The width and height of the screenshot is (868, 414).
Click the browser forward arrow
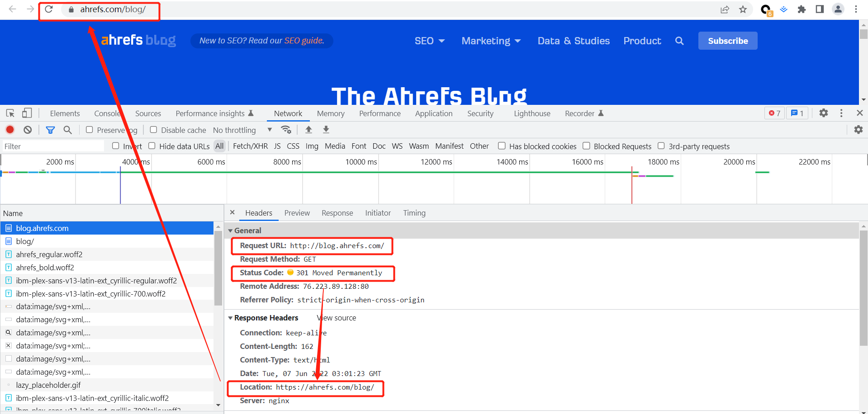30,9
